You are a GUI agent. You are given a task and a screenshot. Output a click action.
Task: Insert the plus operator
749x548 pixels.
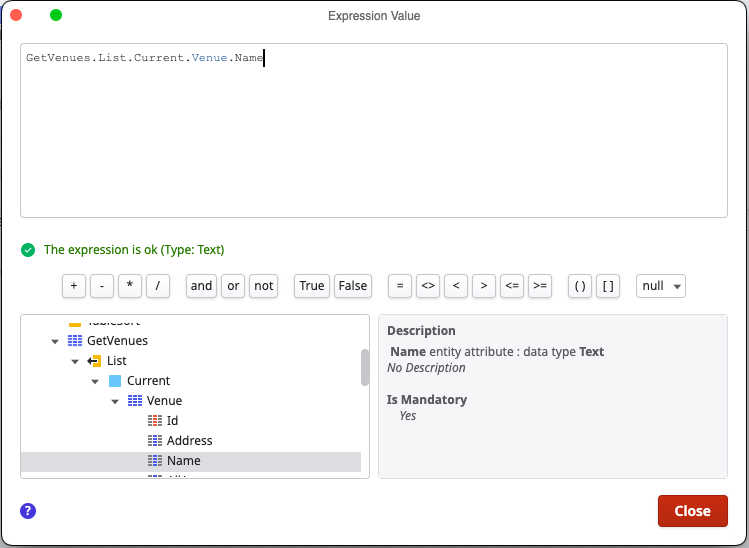click(x=74, y=286)
